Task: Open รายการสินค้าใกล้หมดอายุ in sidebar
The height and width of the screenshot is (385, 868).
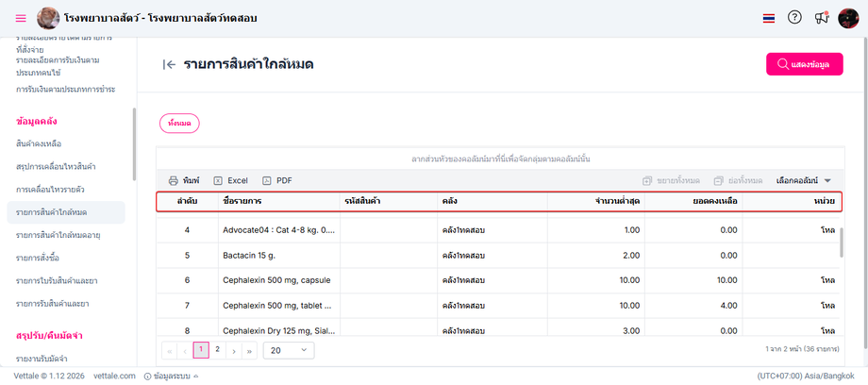Action: [58, 235]
